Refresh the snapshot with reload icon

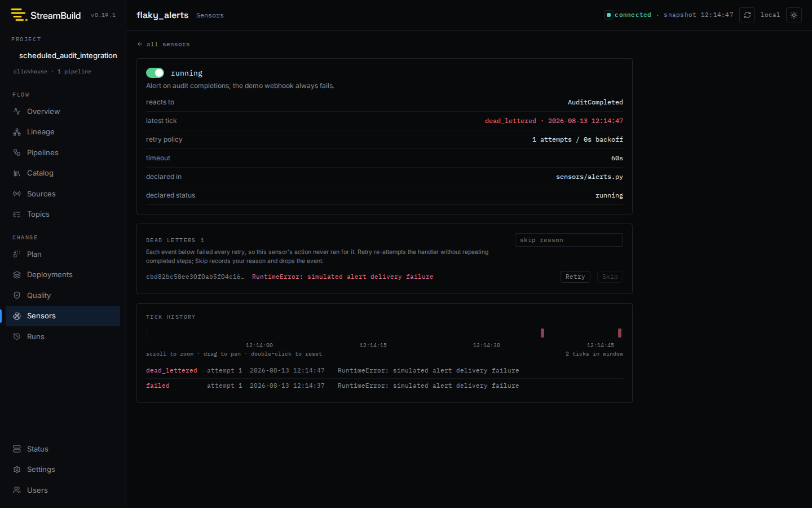pos(747,15)
